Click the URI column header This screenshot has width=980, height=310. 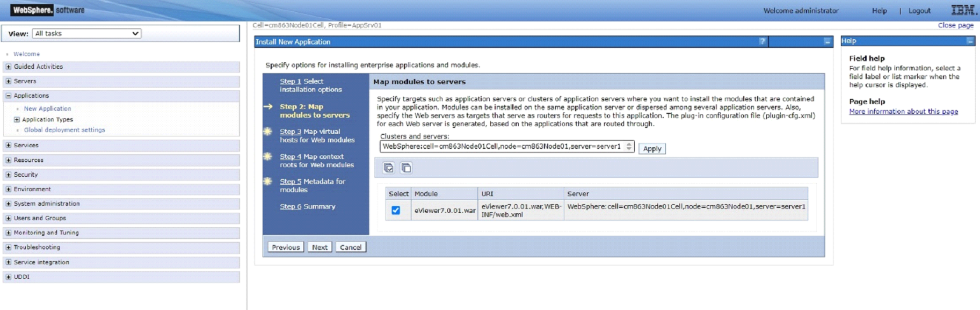point(521,194)
